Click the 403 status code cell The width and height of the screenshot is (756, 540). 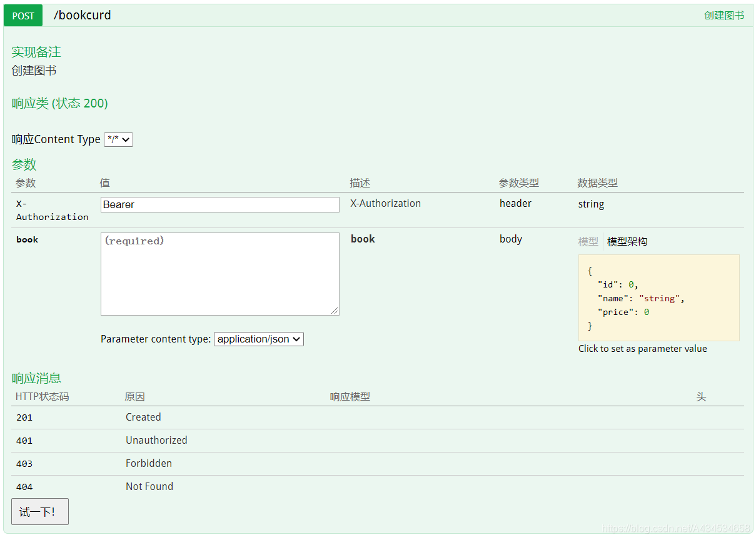[24, 464]
